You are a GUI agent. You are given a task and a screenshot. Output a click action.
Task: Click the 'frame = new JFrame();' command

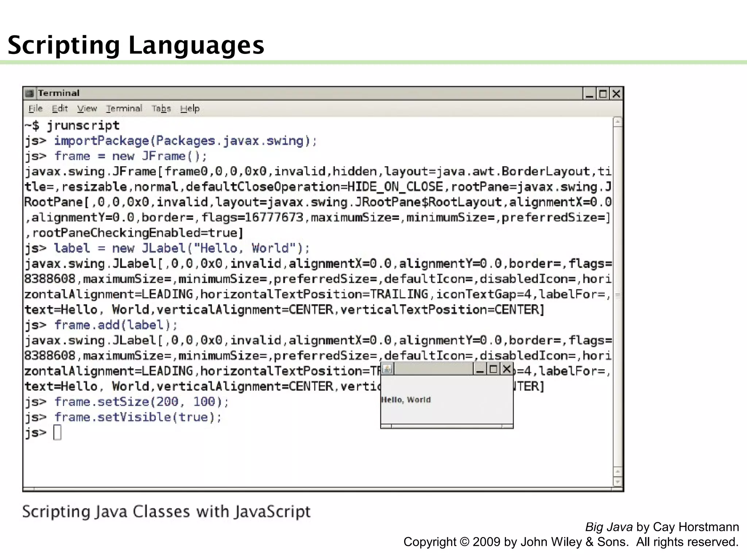(x=131, y=156)
